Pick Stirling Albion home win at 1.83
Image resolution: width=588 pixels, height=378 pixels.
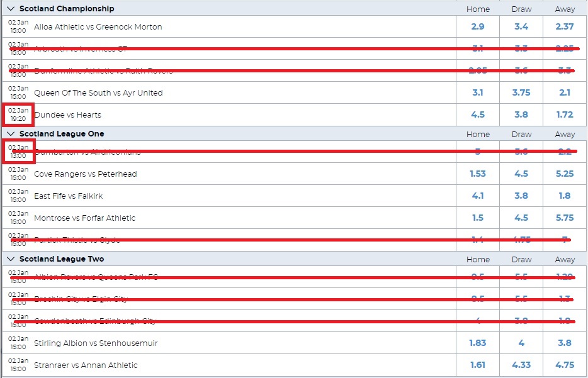point(478,343)
